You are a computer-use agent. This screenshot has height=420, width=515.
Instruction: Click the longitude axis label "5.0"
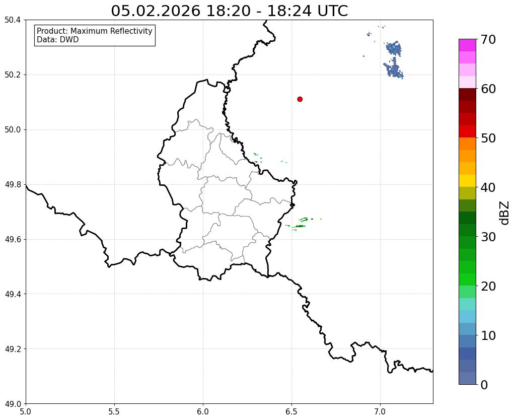point(26,411)
